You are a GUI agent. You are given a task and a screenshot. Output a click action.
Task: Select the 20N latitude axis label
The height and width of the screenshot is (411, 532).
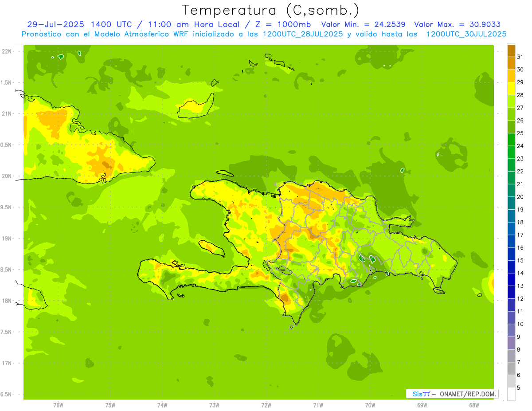(x=8, y=176)
